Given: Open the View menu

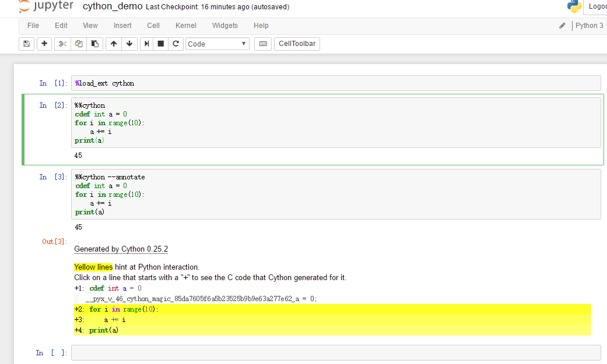Looking at the screenshot, I should (90, 26).
